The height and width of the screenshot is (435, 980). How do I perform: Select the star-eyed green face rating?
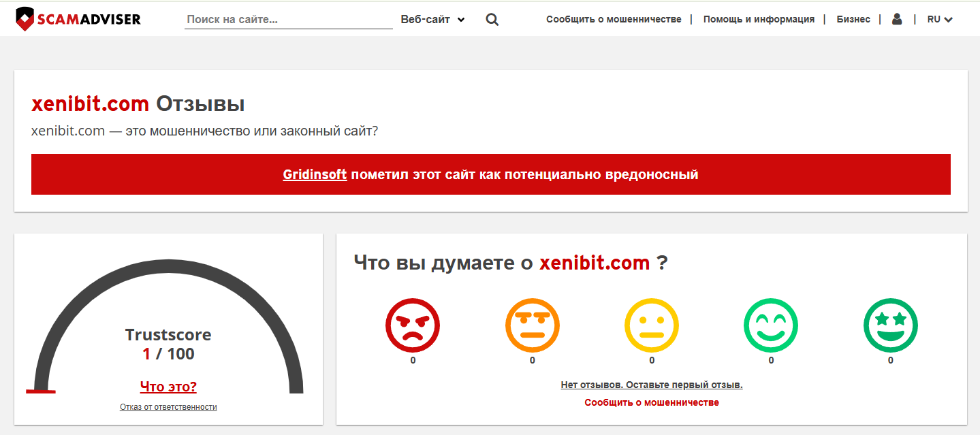point(891,325)
